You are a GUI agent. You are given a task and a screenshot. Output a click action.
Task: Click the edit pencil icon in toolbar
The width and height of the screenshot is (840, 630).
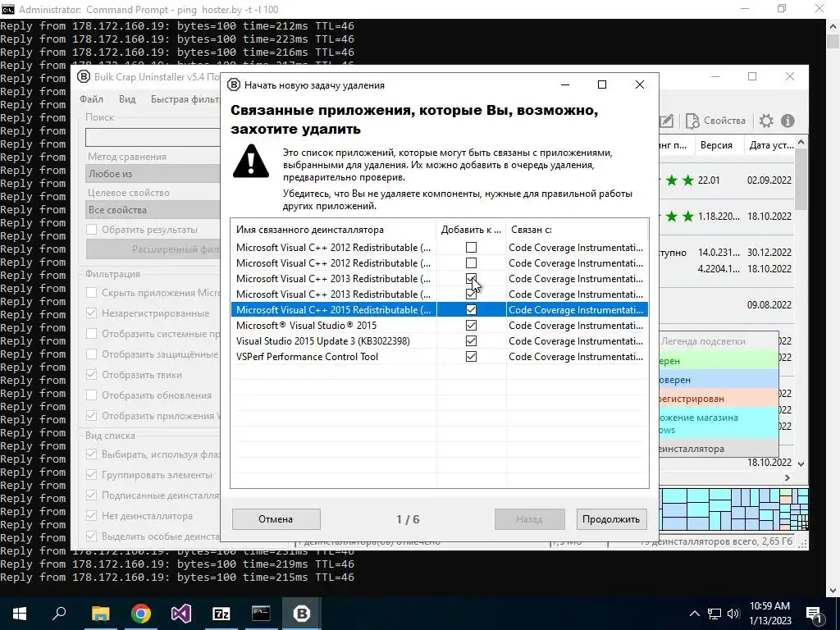click(666, 121)
